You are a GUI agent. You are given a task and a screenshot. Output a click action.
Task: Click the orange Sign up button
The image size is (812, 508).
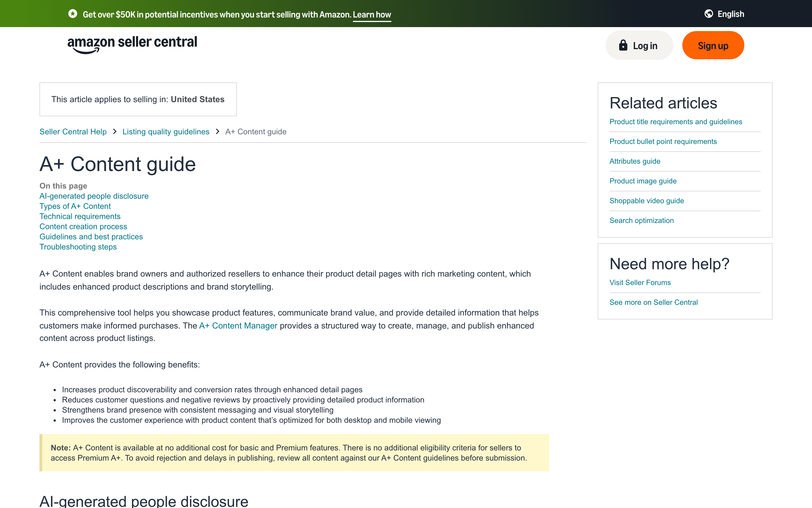(x=713, y=45)
